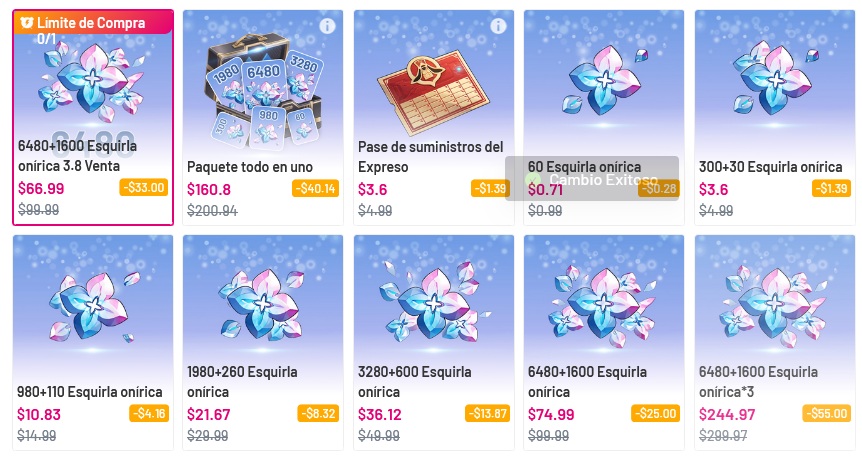Image resolution: width=862 pixels, height=457 pixels.
Task: Click the 980+110 Esquirla crystal image
Action: tap(93, 305)
